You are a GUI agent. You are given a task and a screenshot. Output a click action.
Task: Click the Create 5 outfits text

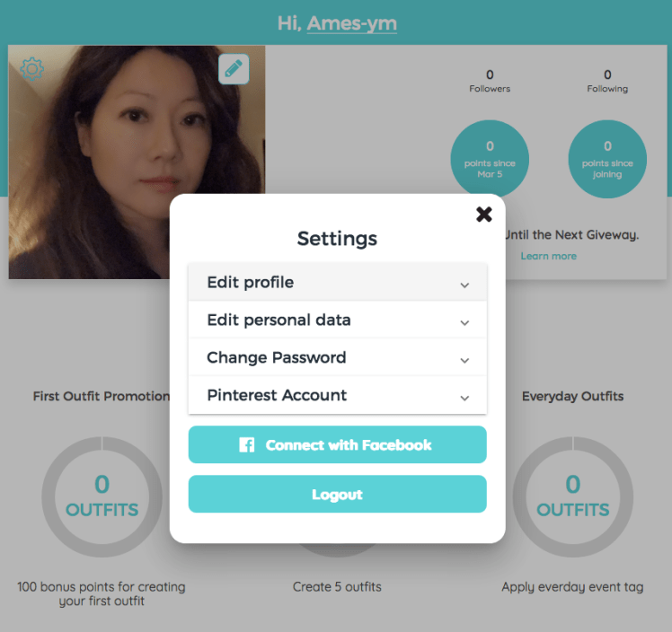(x=337, y=586)
